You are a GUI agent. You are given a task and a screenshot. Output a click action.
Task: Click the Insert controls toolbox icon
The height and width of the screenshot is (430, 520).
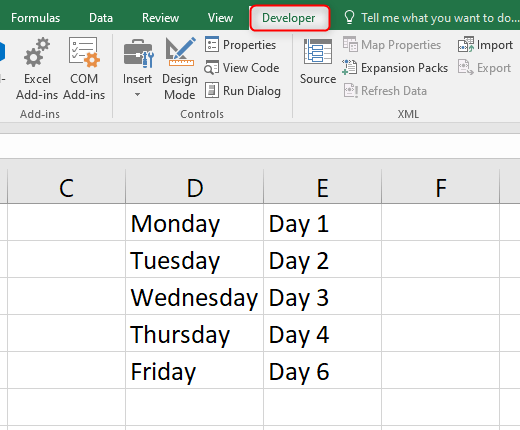[138, 53]
